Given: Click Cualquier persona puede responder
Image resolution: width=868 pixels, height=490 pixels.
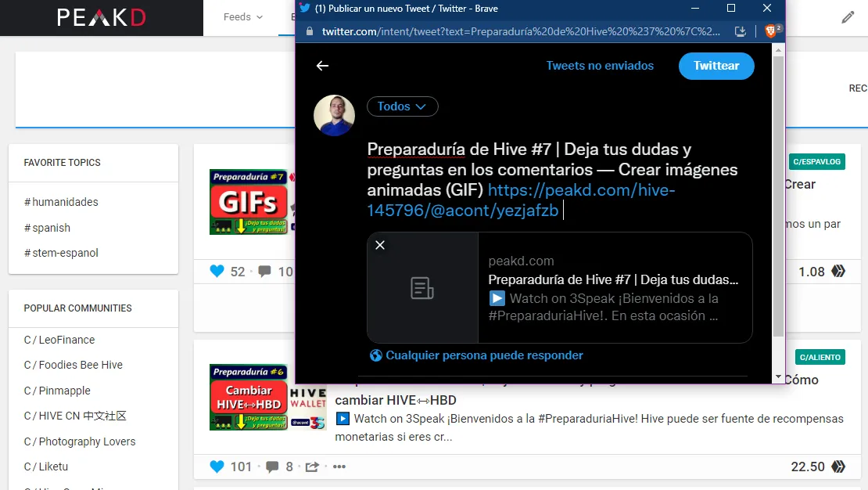Looking at the screenshot, I should [x=484, y=355].
